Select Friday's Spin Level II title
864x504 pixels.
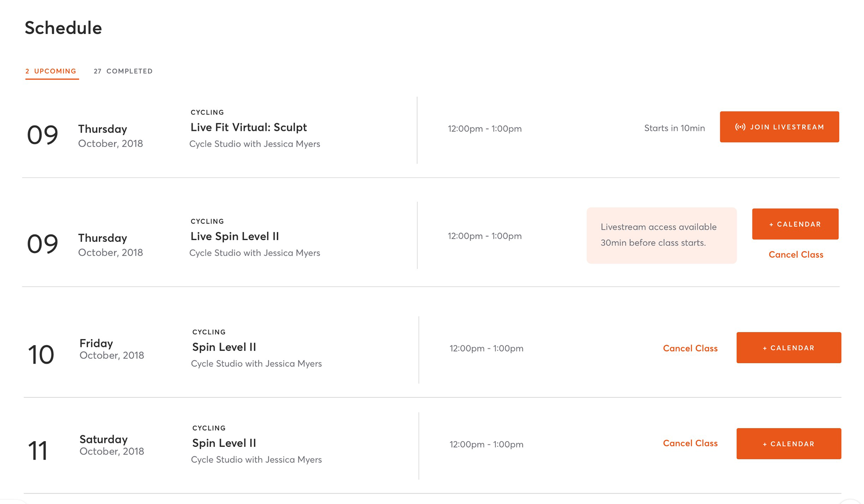pyautogui.click(x=224, y=347)
